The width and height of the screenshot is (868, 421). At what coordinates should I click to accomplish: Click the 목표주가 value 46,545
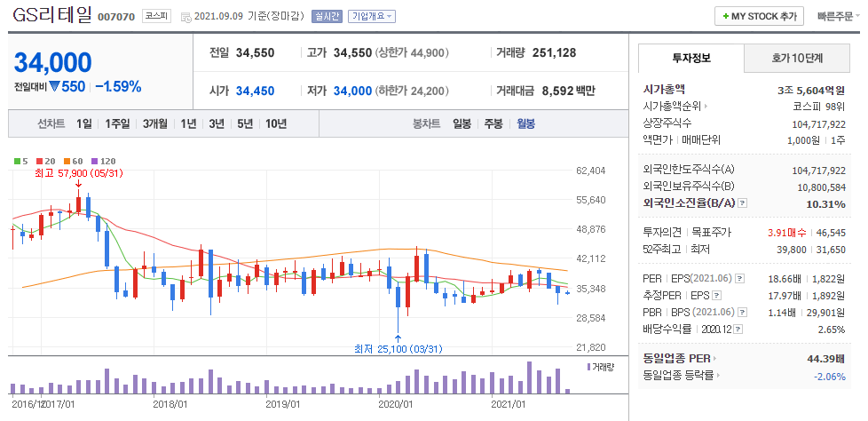[831, 233]
